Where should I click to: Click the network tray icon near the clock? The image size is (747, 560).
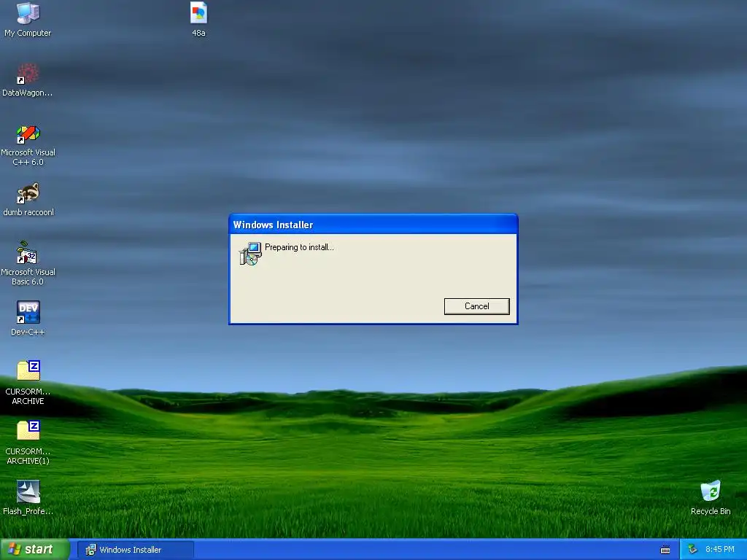[692, 550]
